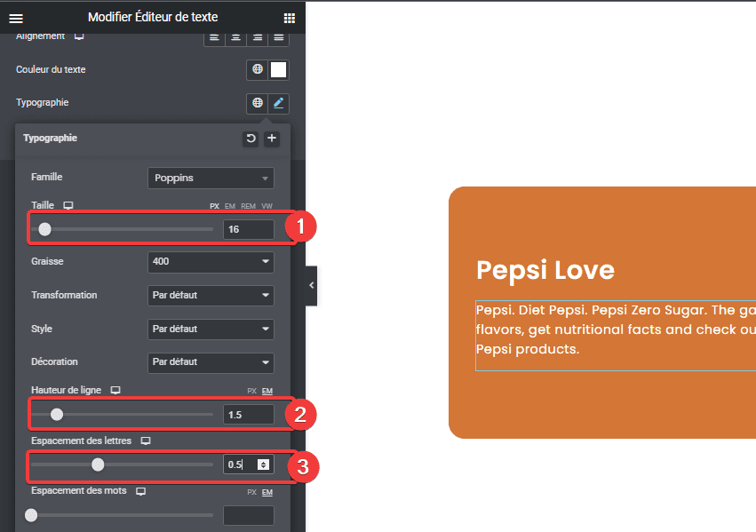The height and width of the screenshot is (532, 756).
Task: Click the Espacement des lettres slider handle
Action: 98,465
